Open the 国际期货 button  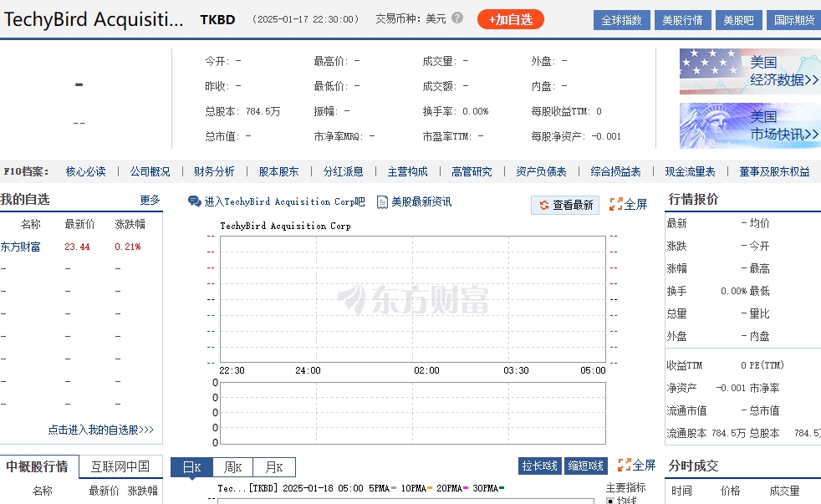tap(793, 20)
